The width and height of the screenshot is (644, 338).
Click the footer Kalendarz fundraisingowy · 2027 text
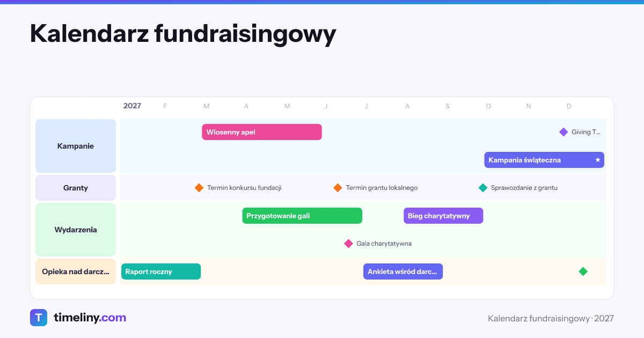pos(551,318)
